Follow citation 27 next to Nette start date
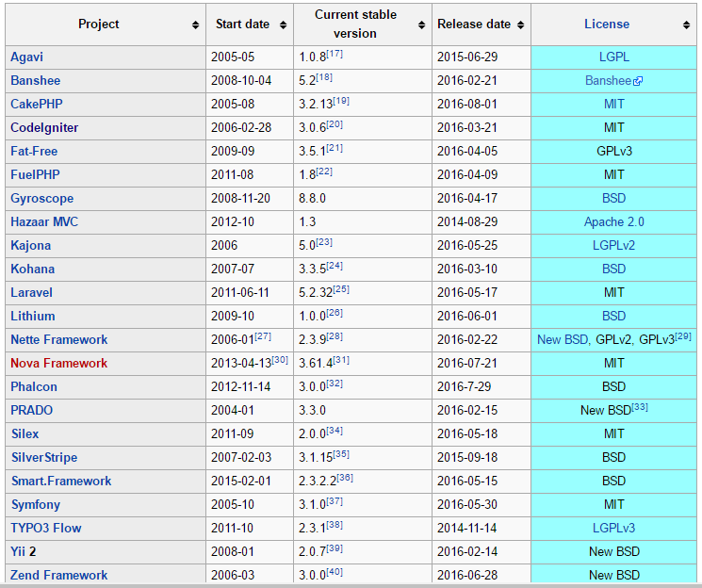 [263, 336]
